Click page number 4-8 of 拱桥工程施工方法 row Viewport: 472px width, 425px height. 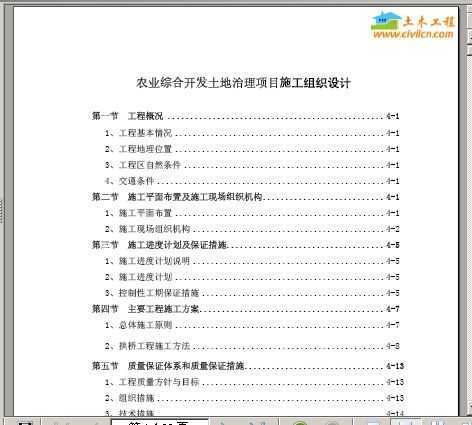coord(393,346)
